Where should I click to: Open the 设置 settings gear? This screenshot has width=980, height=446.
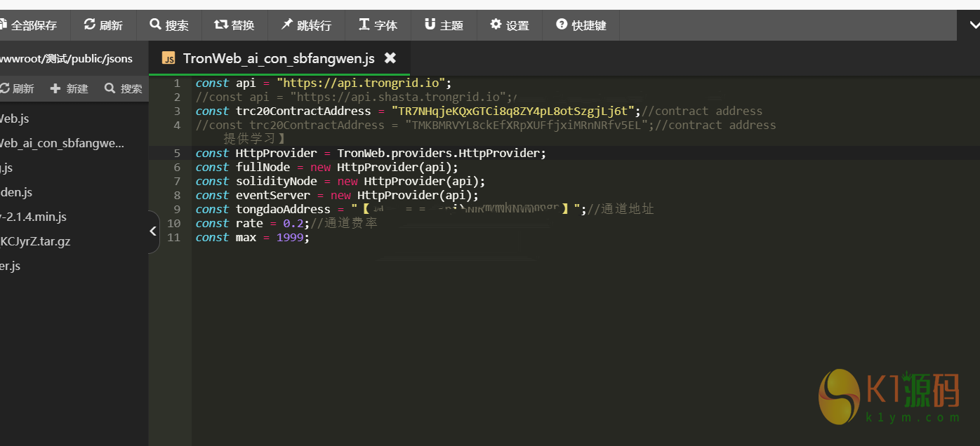(510, 25)
